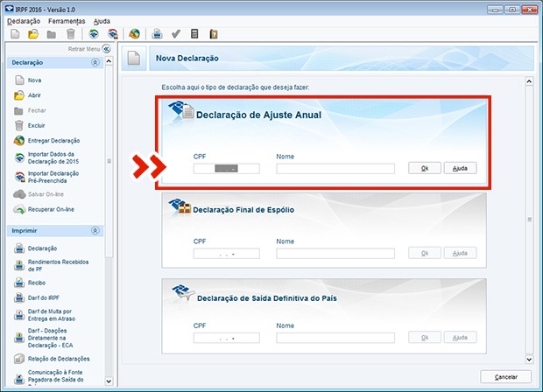The height and width of the screenshot is (392, 543).
Task: Click the new declaration icon in the toolbar
Action: tap(14, 34)
